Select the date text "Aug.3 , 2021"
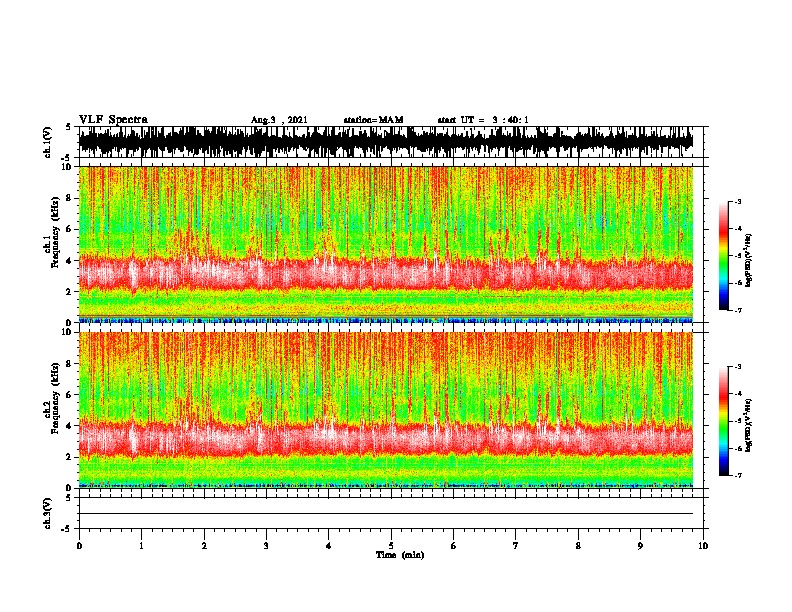This screenshot has width=792, height=612. (x=279, y=120)
